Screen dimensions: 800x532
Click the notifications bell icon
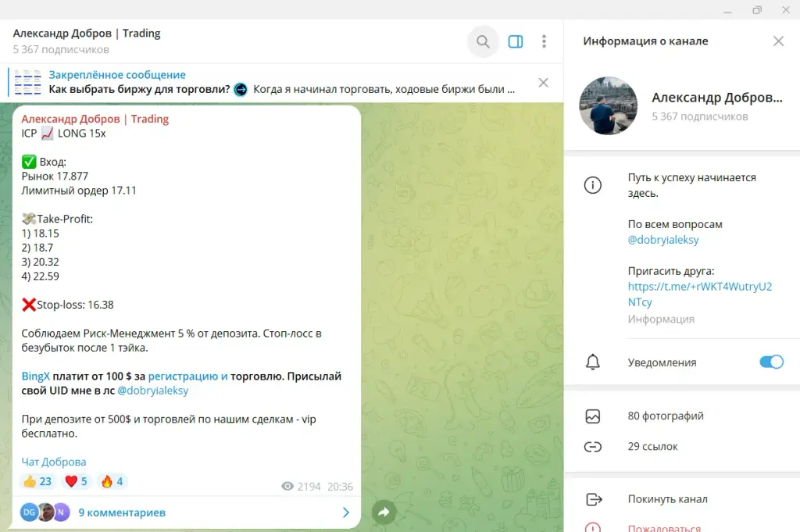pyautogui.click(x=592, y=362)
